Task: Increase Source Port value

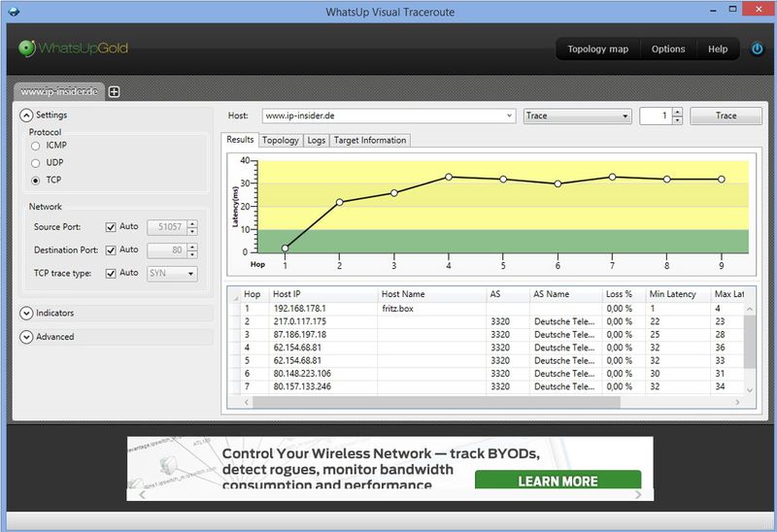Action: 192,223
